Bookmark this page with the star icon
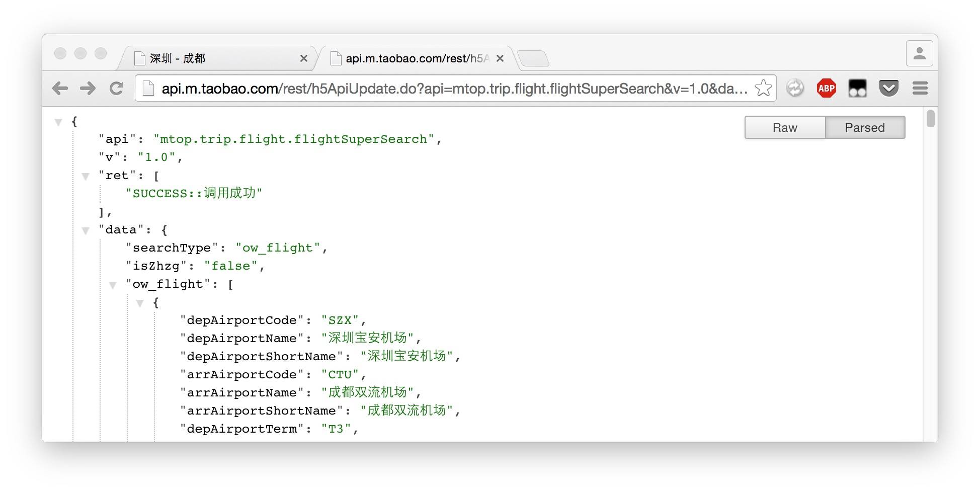This screenshot has height=492, width=980. (x=763, y=88)
